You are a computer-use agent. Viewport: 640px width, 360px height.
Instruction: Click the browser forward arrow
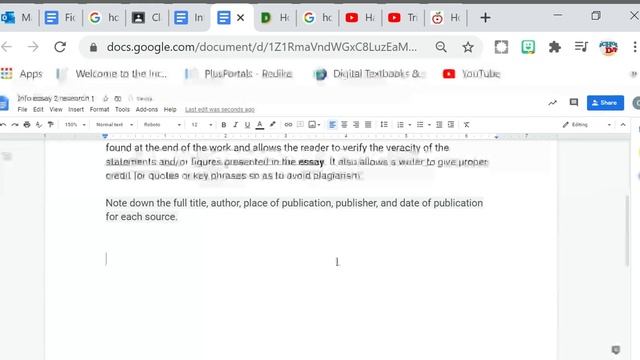pos(33,47)
